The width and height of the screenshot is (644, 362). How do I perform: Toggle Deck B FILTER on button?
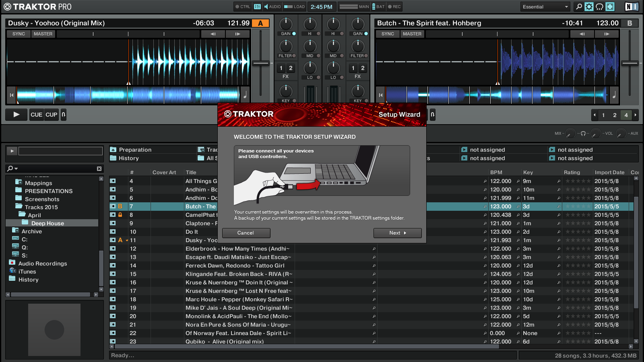[366, 56]
